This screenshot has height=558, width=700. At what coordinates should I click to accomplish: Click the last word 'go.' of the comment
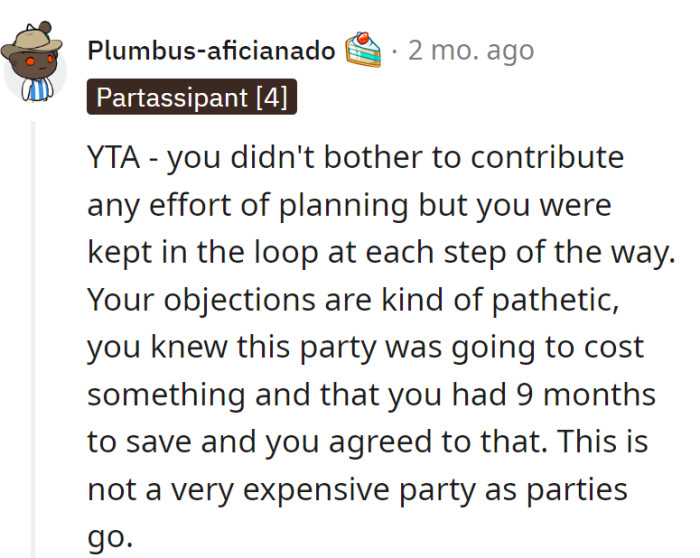109,536
